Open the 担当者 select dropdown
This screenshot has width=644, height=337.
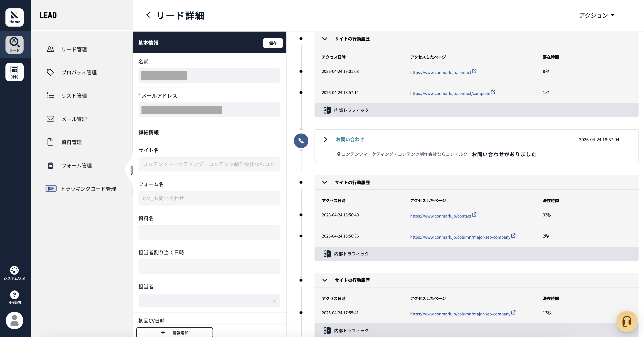(209, 300)
